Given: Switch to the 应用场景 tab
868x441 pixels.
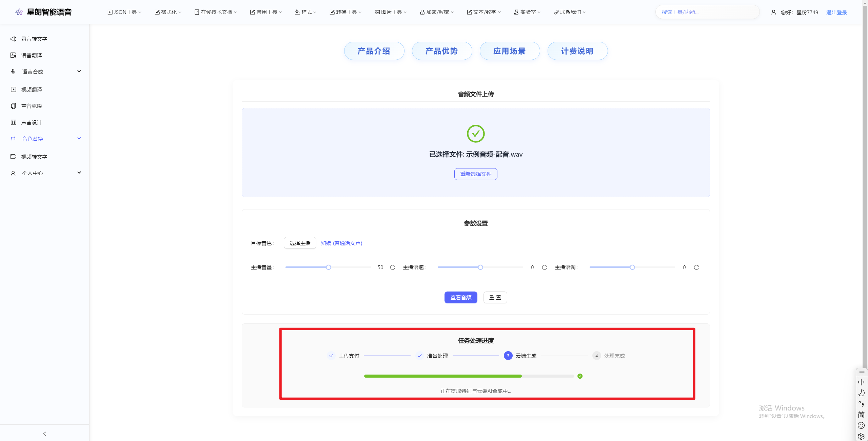Looking at the screenshot, I should pyautogui.click(x=510, y=51).
